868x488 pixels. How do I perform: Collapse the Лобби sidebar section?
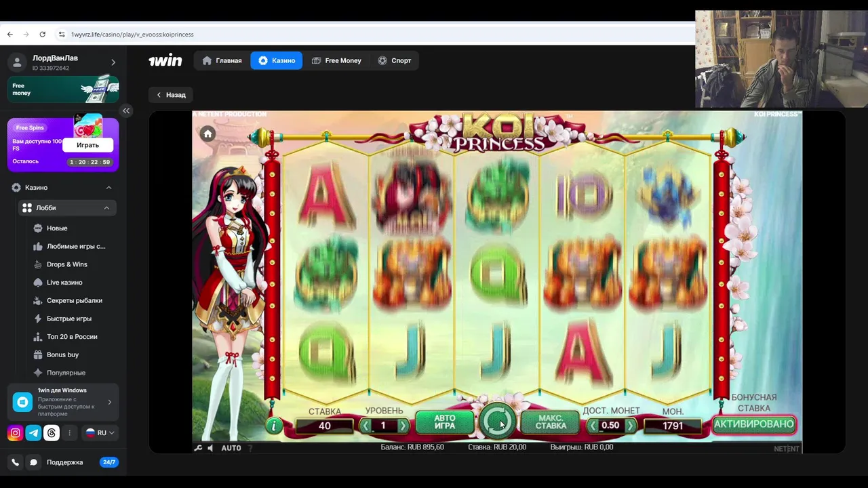(x=106, y=208)
